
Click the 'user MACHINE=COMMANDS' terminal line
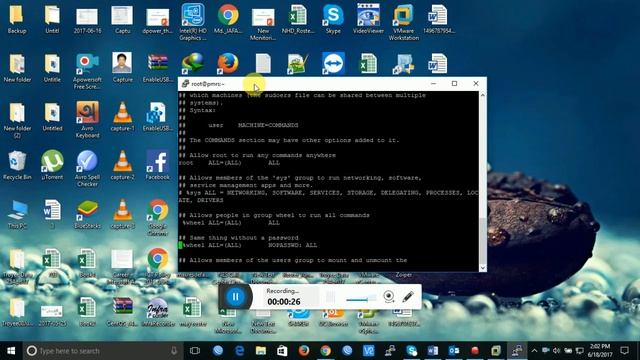pos(253,125)
